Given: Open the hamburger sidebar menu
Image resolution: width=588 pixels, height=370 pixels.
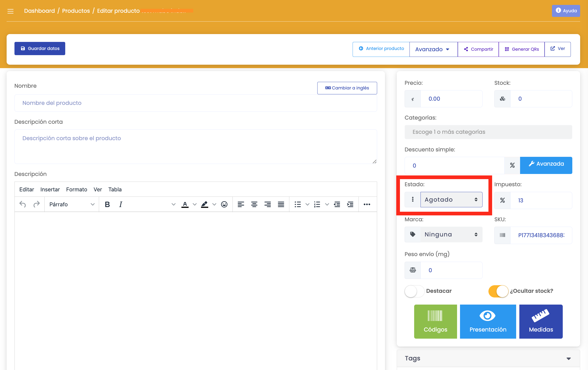Looking at the screenshot, I should pyautogui.click(x=10, y=11).
